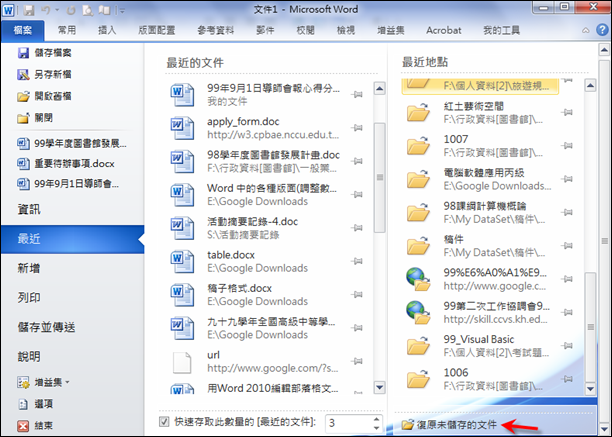Click the recent documents count field

click(348, 423)
